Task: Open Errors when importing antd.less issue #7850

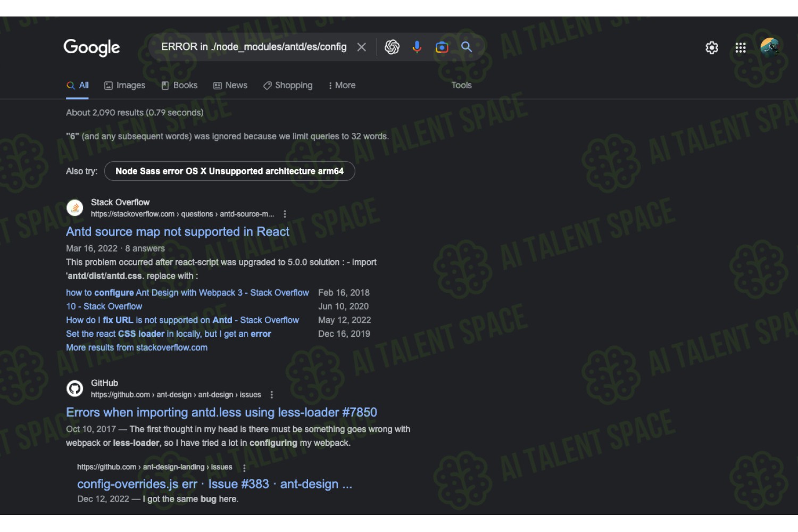Action: (221, 412)
